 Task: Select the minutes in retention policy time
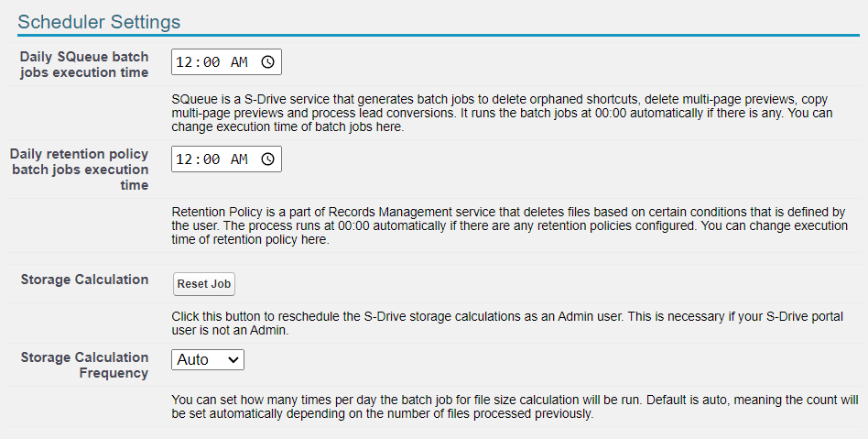211,159
